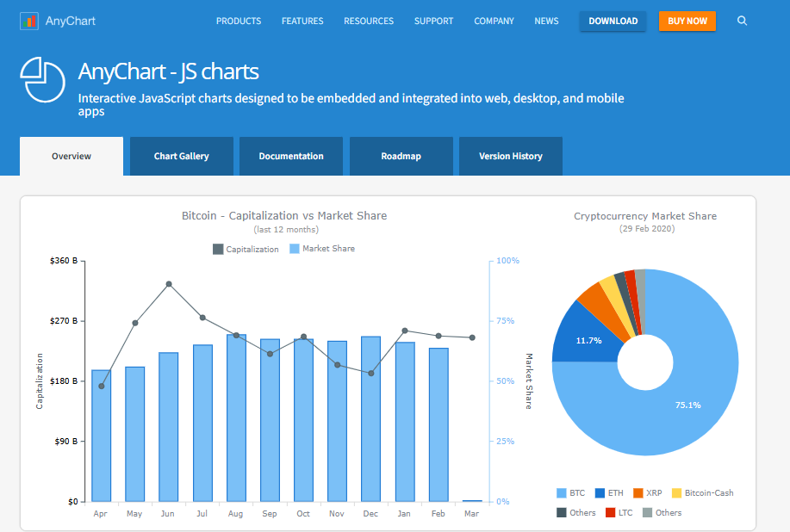Open the search magnifier icon

tap(743, 21)
